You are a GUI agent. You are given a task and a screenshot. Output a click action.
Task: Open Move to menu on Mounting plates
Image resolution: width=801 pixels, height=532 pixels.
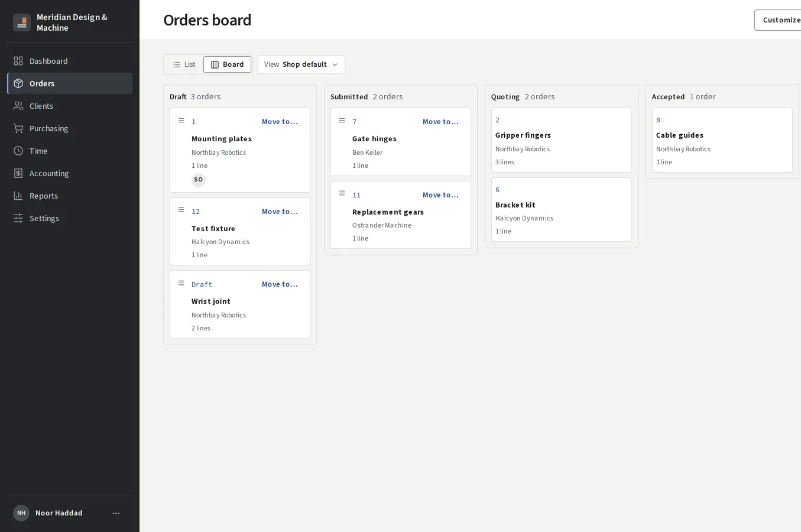tap(280, 122)
